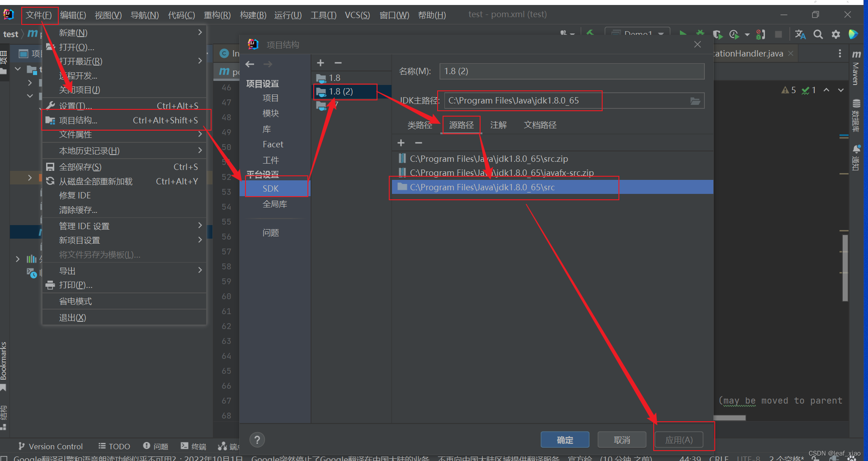Go forward in Project Structure dialog
The height and width of the screenshot is (461, 868).
coord(268,64)
